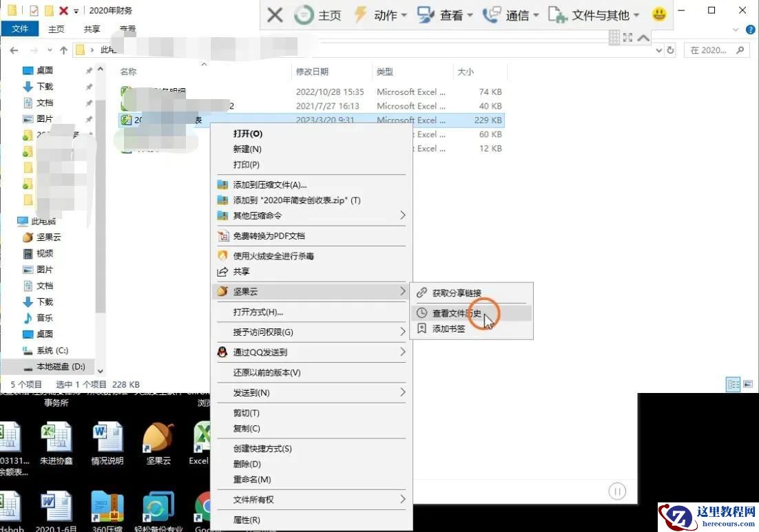Click the chain-link icon beside 获取分享链接

pos(421,292)
